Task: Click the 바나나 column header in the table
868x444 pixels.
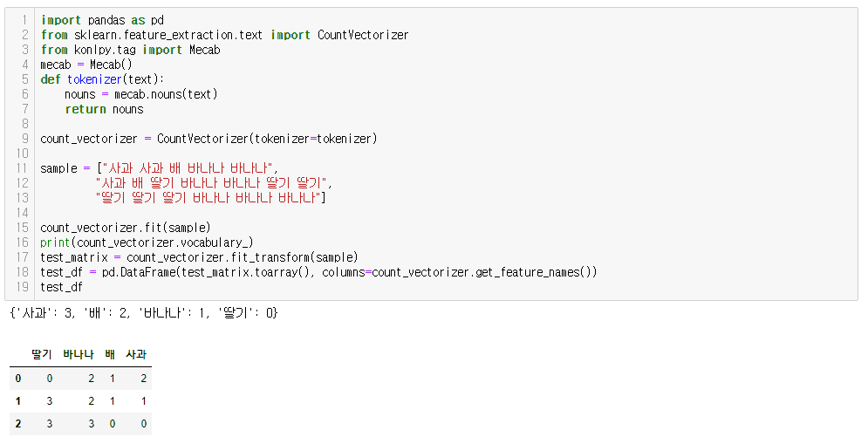Action: 79,354
